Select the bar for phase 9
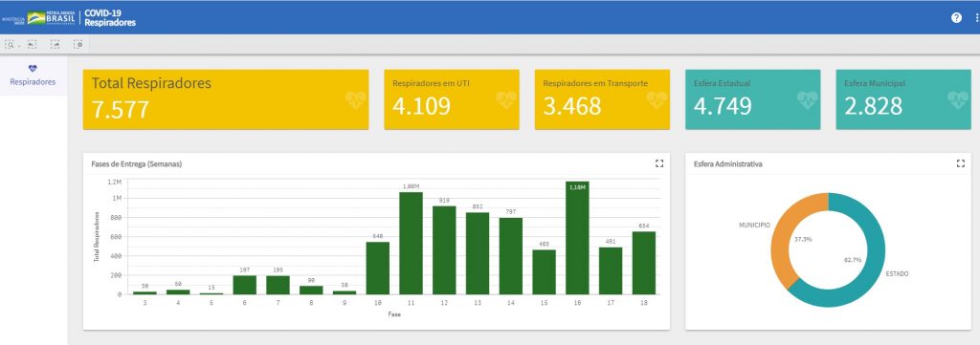 [345, 292]
